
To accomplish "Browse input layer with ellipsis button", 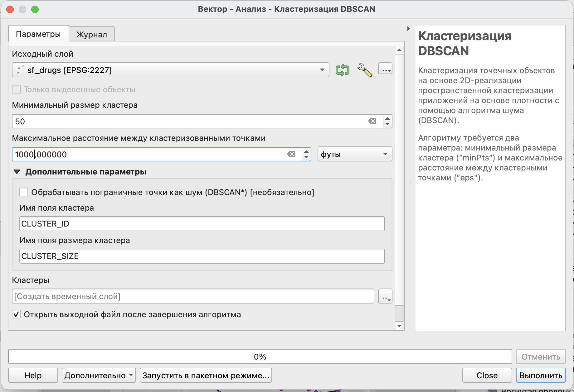I will coord(385,69).
